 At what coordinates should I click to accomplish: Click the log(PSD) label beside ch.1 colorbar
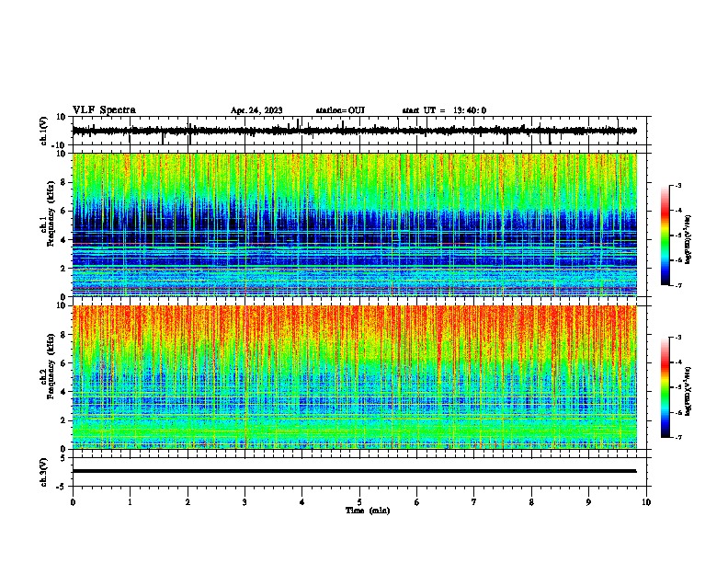tap(688, 240)
